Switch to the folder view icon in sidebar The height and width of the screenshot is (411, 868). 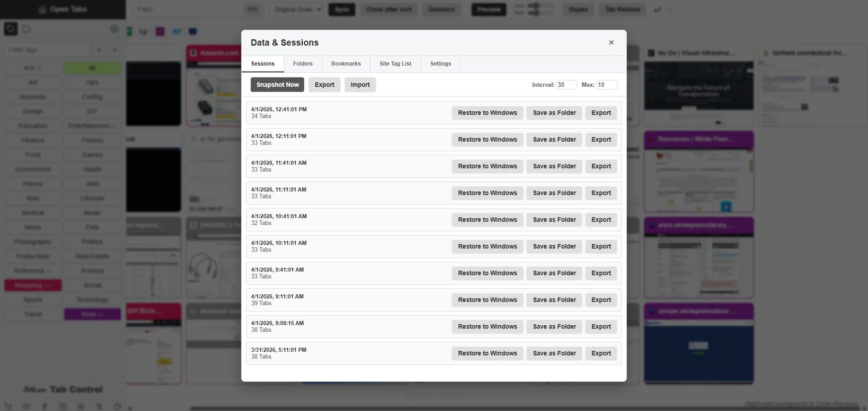[x=26, y=29]
